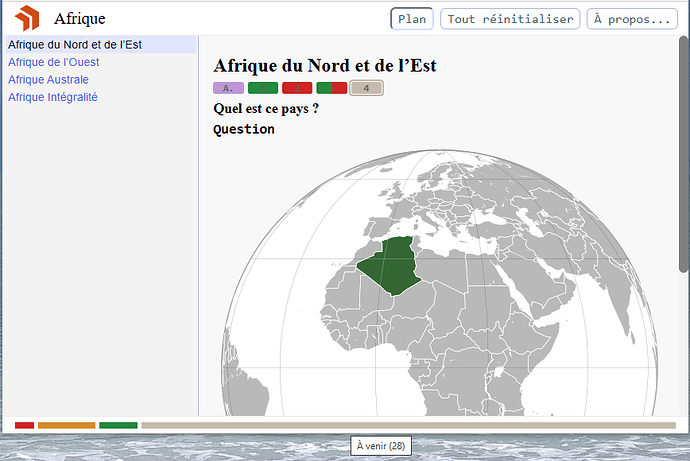Open Afrique Intégralité section
The height and width of the screenshot is (461, 690).
click(x=53, y=97)
